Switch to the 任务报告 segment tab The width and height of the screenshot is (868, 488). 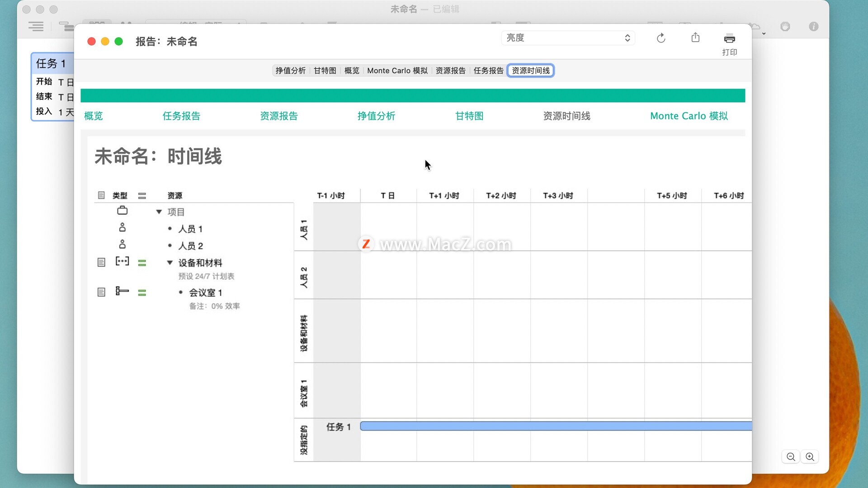coord(488,70)
